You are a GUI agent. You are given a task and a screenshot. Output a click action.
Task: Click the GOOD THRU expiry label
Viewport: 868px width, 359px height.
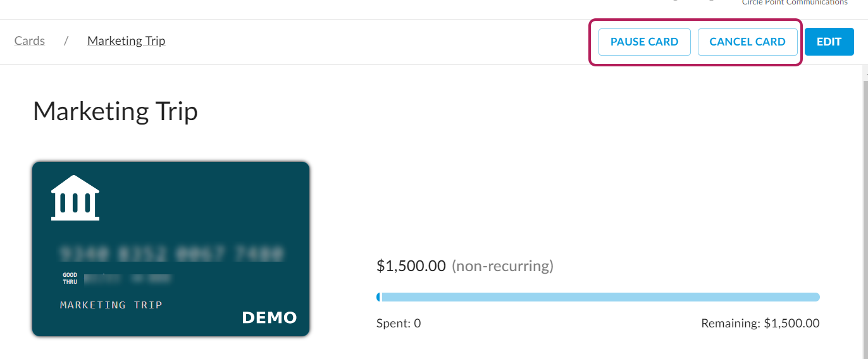click(x=70, y=279)
